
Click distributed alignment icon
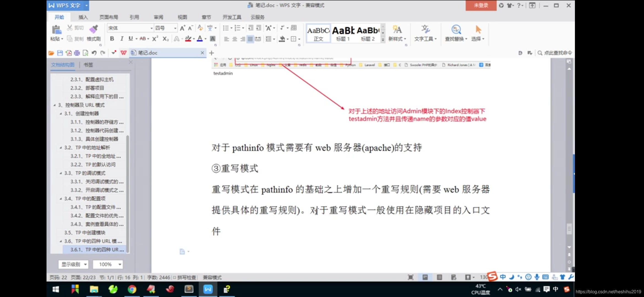pyautogui.click(x=258, y=39)
